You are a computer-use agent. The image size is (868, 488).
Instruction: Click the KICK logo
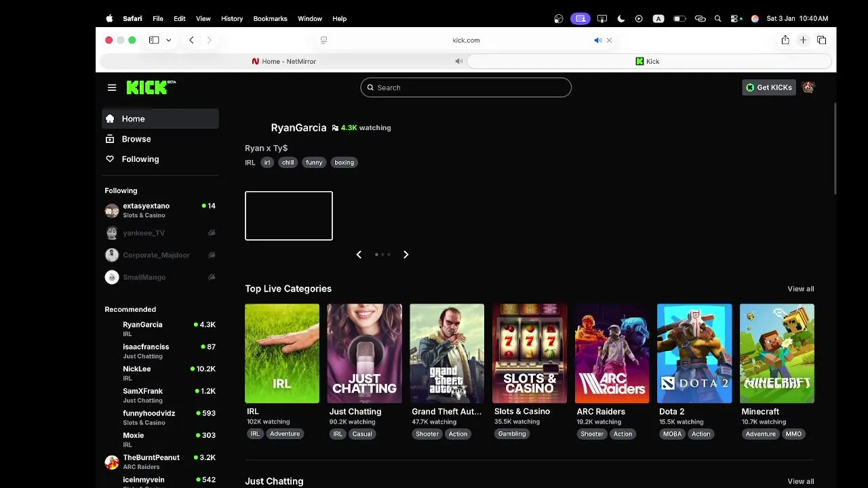point(151,87)
